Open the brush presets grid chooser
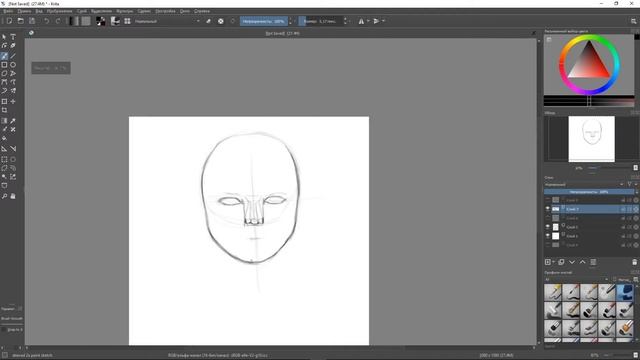The width and height of the screenshot is (640, 360). 127,21
